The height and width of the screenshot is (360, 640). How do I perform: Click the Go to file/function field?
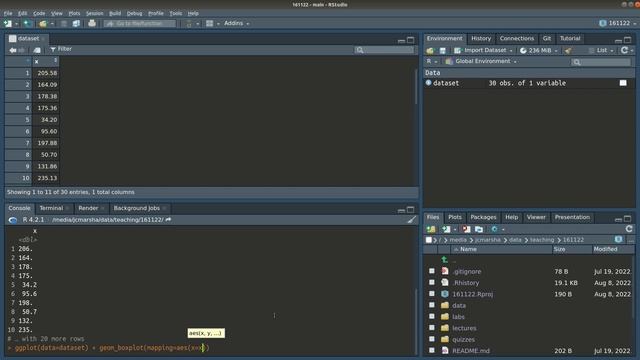pyautogui.click(x=140, y=23)
